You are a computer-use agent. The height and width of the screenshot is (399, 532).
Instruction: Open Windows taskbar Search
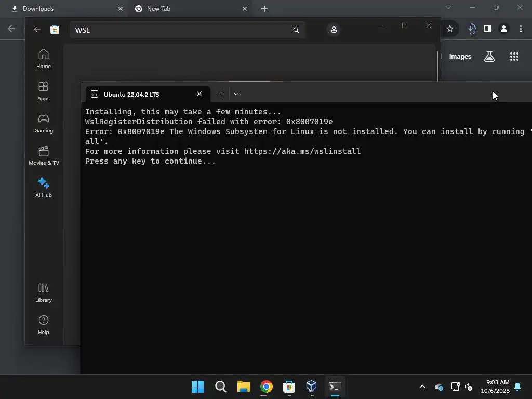point(220,387)
